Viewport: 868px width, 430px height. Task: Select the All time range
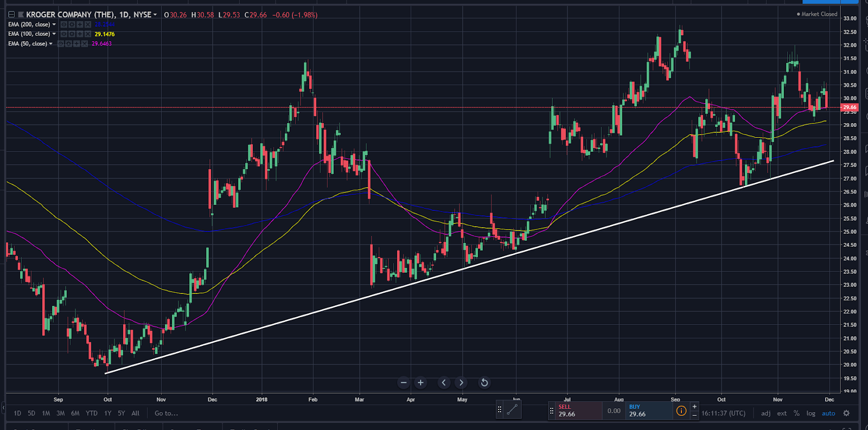(x=136, y=413)
